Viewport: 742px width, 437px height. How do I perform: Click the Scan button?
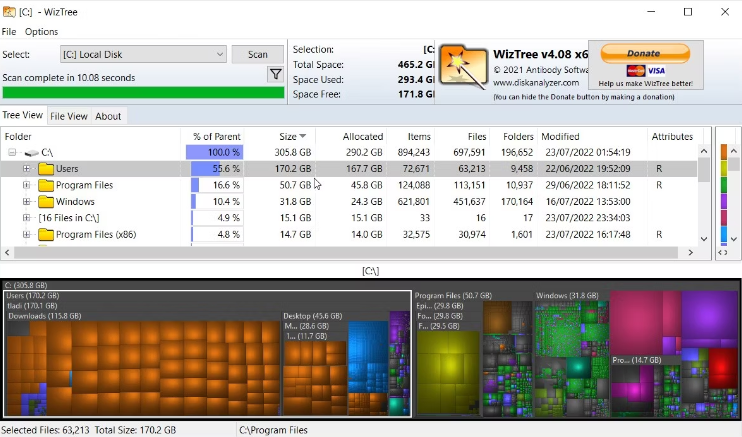coord(258,54)
